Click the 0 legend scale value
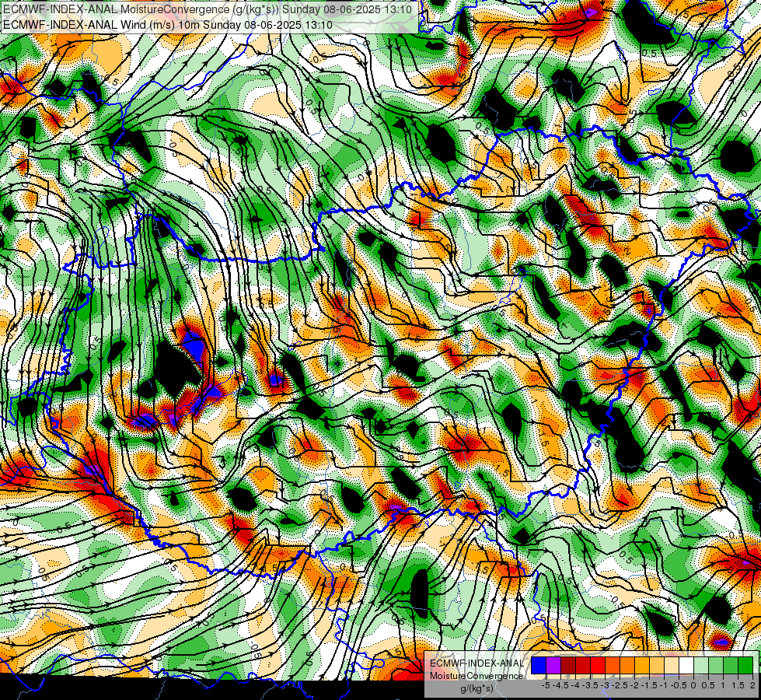 pos(693,685)
